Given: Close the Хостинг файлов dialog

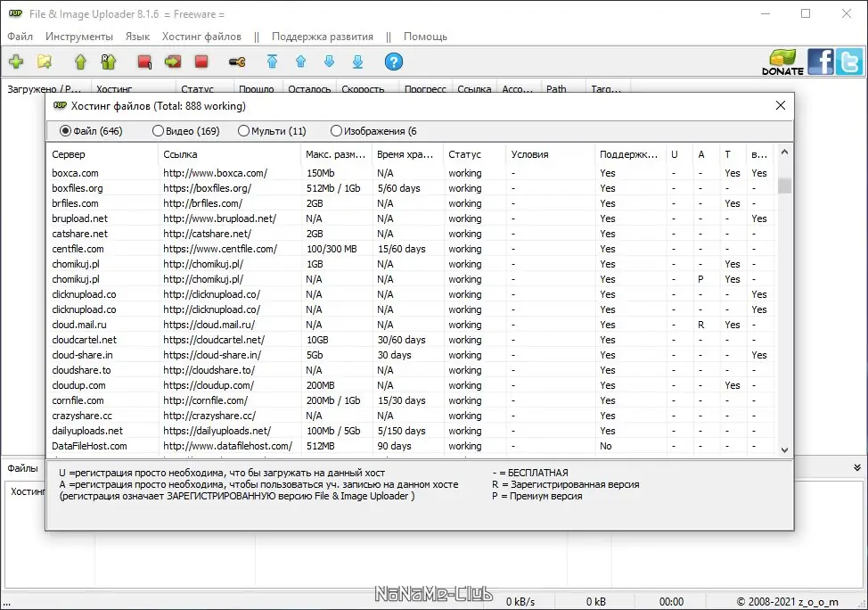Looking at the screenshot, I should (781, 105).
